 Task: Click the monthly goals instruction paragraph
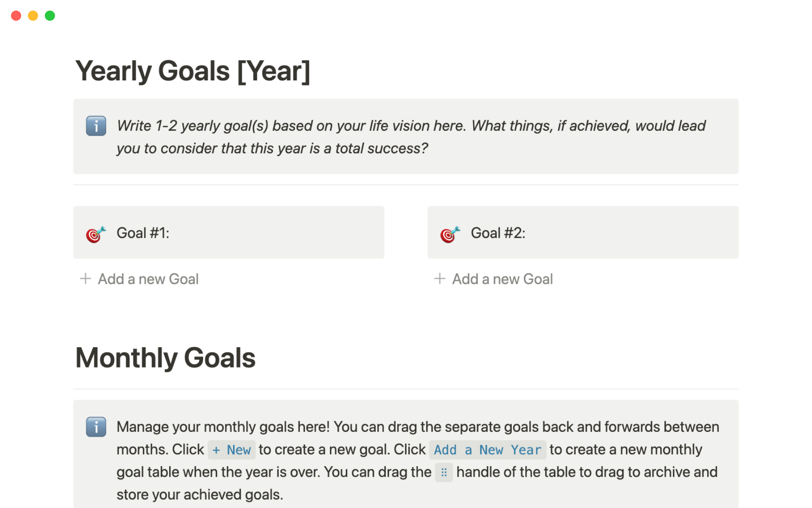click(417, 428)
